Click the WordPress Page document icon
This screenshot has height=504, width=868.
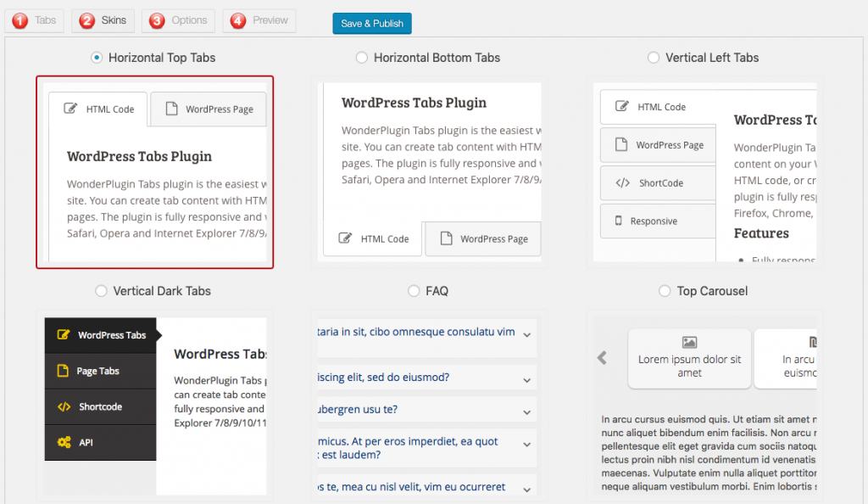[172, 109]
